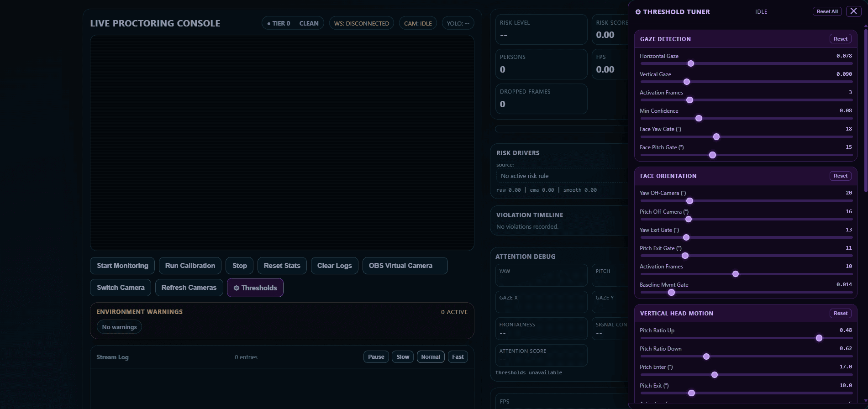Reset the Vertical Head Motion section
The height and width of the screenshot is (409, 868).
tap(840, 313)
